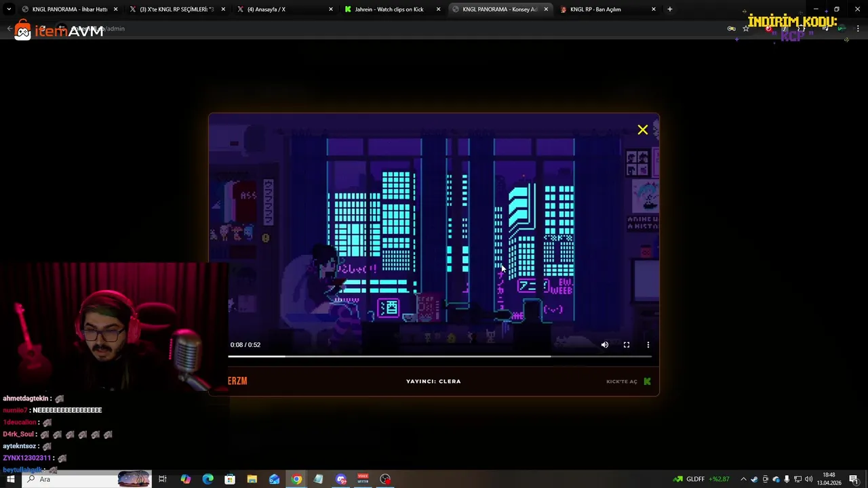Click the KICK'TE AÇ link
This screenshot has width=868, height=488.
pos(622,382)
